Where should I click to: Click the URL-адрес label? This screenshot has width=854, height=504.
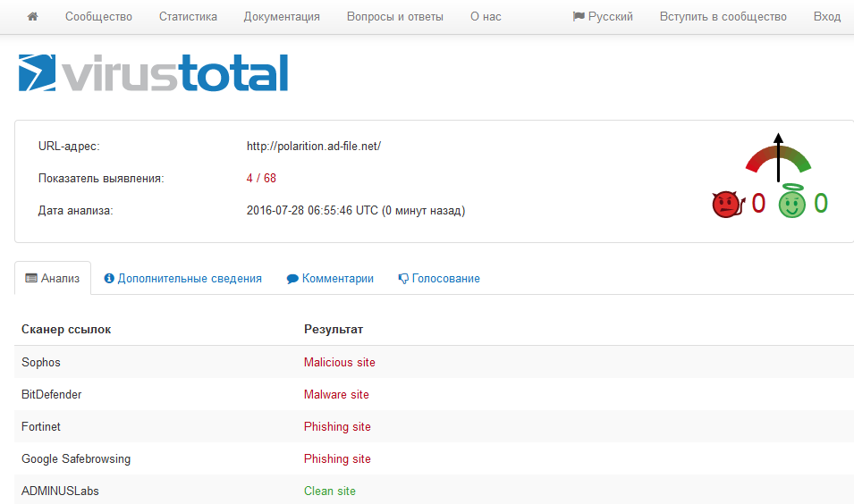(69, 146)
